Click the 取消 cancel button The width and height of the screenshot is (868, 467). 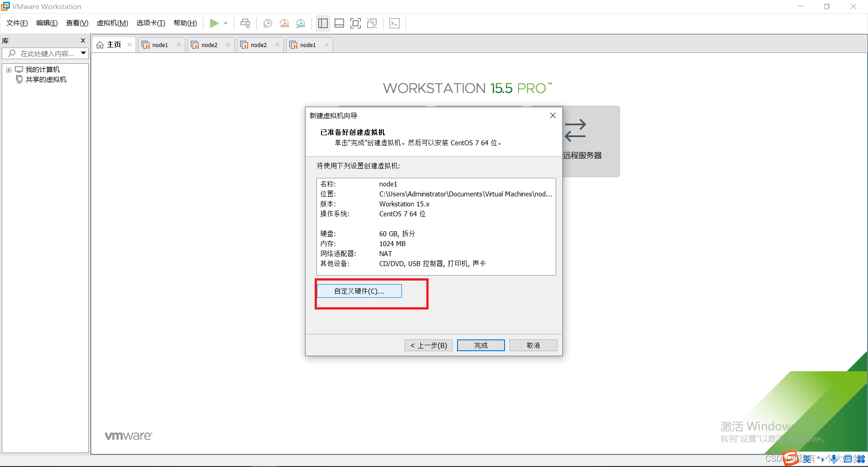click(533, 345)
